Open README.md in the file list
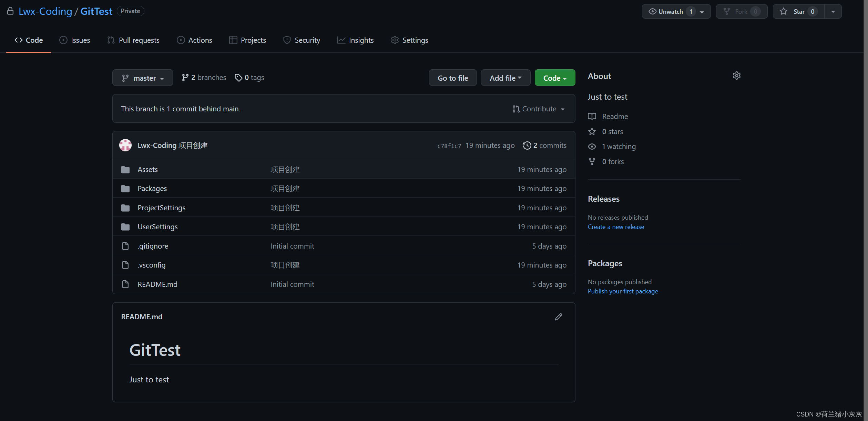868x421 pixels. 157,284
